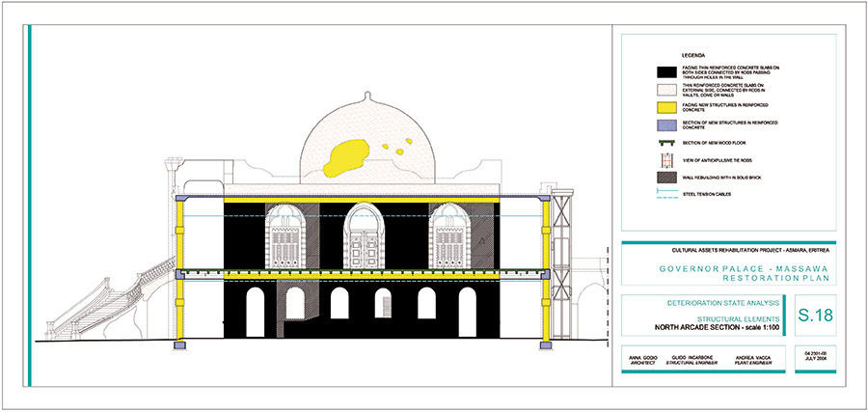Click Anna Godio Architect name
Image resolution: width=868 pixels, height=412 pixels.
click(x=644, y=360)
